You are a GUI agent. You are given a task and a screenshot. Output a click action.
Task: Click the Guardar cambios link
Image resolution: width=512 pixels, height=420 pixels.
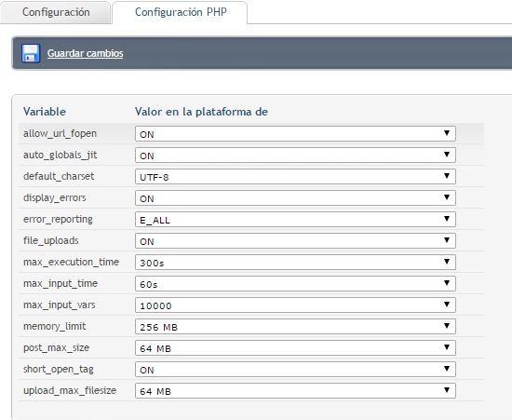click(x=86, y=53)
